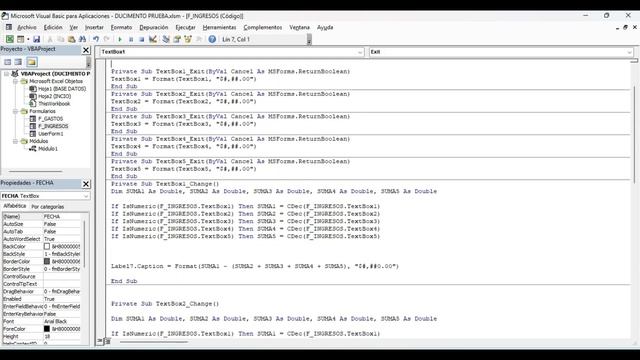Click the Insert UserForm toolbar icon
Screen dimensions: 640x360
tap(20, 39)
